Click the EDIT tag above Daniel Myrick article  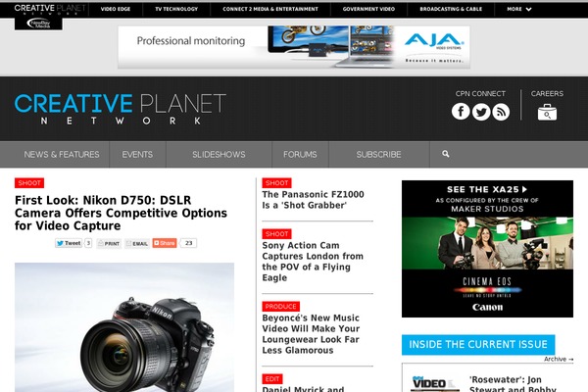[272, 379]
